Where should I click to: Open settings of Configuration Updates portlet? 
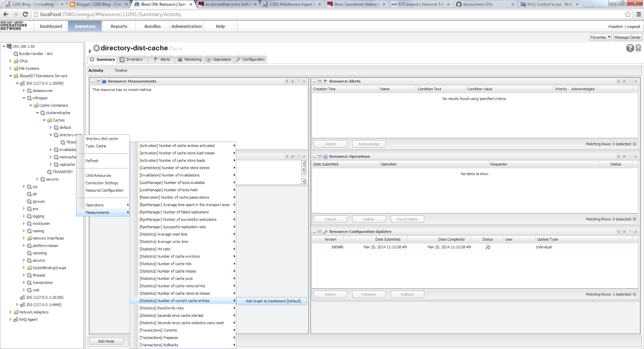[x=624, y=232]
